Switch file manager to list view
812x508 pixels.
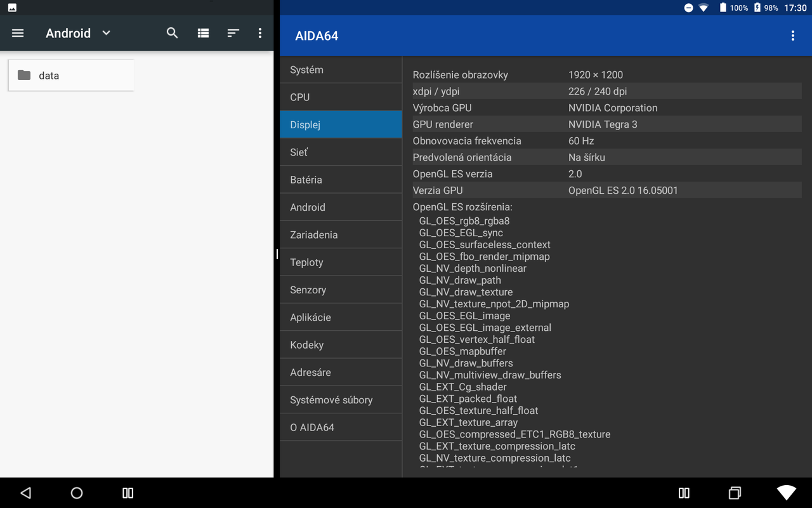[203, 33]
